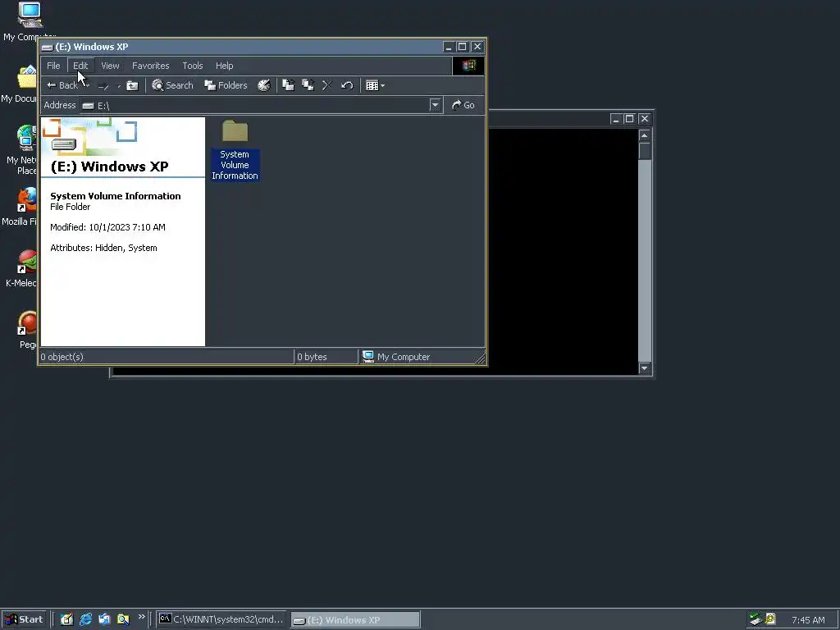Click the Explorer title bar drive icon
Screen dimensions: 840x630
pyautogui.click(x=47, y=47)
